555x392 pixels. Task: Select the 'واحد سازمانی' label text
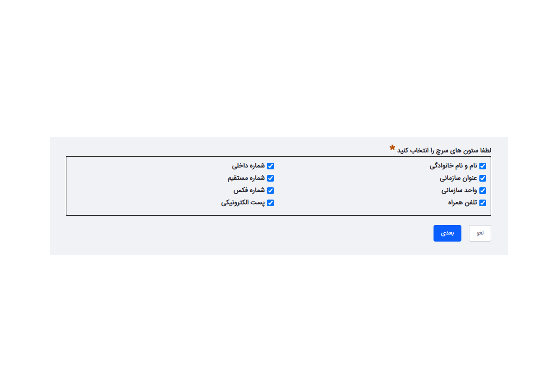click(x=459, y=191)
